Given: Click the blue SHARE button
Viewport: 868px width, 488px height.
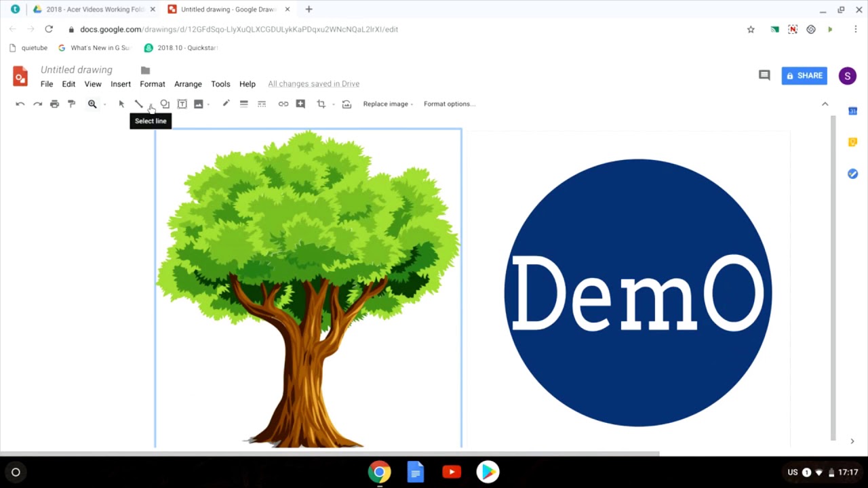Looking at the screenshot, I should [804, 75].
